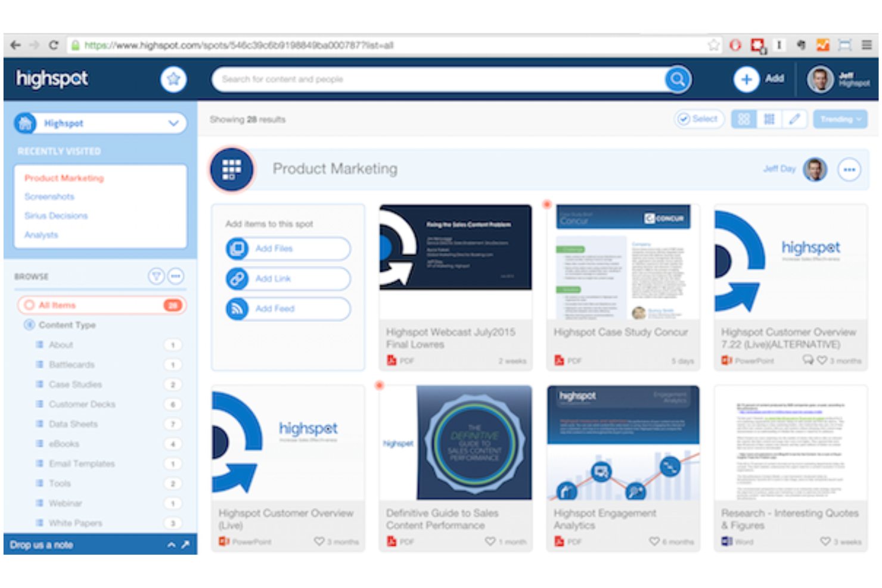882x588 pixels.
Task: Click the Add Feed button
Action: pos(288,309)
